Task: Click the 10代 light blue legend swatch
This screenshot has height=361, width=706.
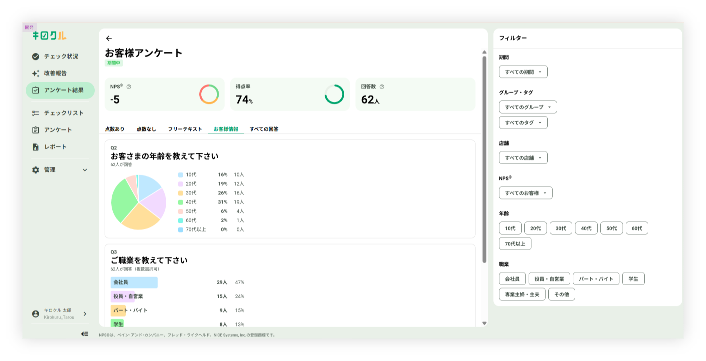Action: tap(181, 175)
